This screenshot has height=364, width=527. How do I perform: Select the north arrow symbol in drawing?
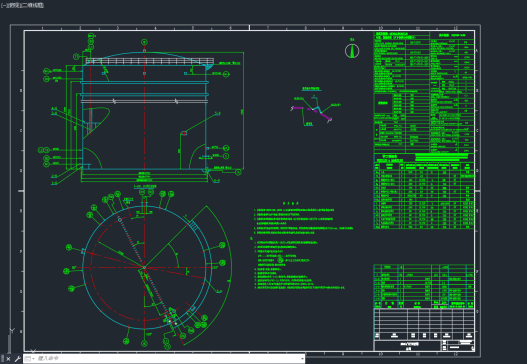click(x=352, y=51)
